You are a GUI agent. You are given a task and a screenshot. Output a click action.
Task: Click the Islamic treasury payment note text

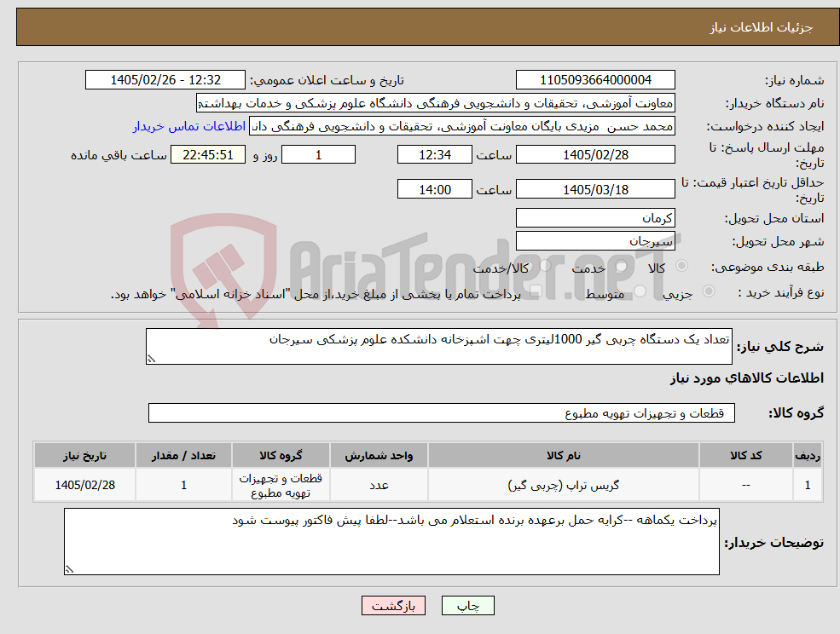pos(316,294)
